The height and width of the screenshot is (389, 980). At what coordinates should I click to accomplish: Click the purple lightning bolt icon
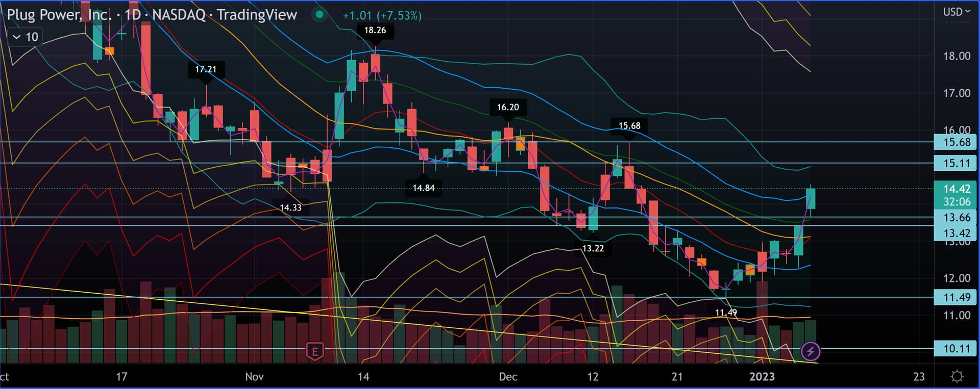pyautogui.click(x=810, y=351)
